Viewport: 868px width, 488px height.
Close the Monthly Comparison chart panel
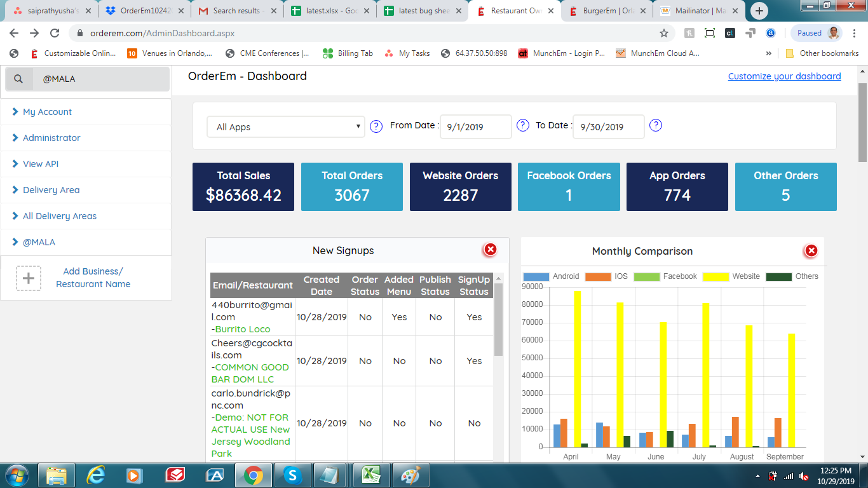pyautogui.click(x=811, y=251)
